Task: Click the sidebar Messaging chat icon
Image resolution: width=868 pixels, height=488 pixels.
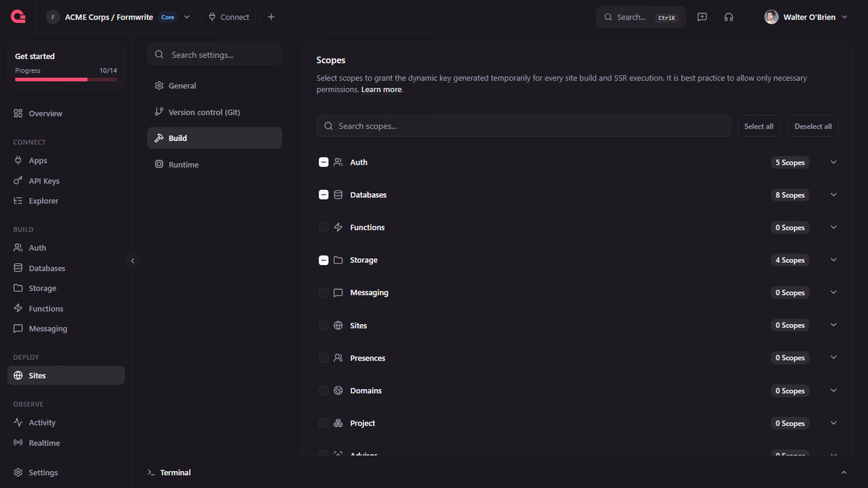Action: (x=18, y=329)
